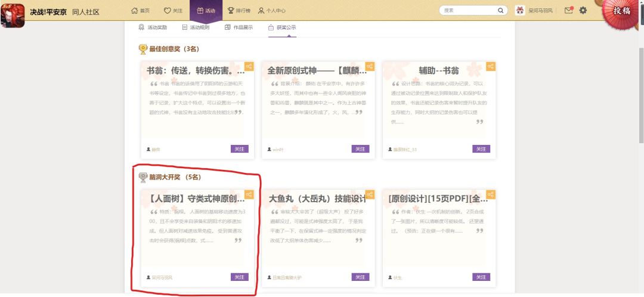This screenshot has height=297, width=644.
Task: Share the [原创设计][15页PDF] card
Action: 491,194
